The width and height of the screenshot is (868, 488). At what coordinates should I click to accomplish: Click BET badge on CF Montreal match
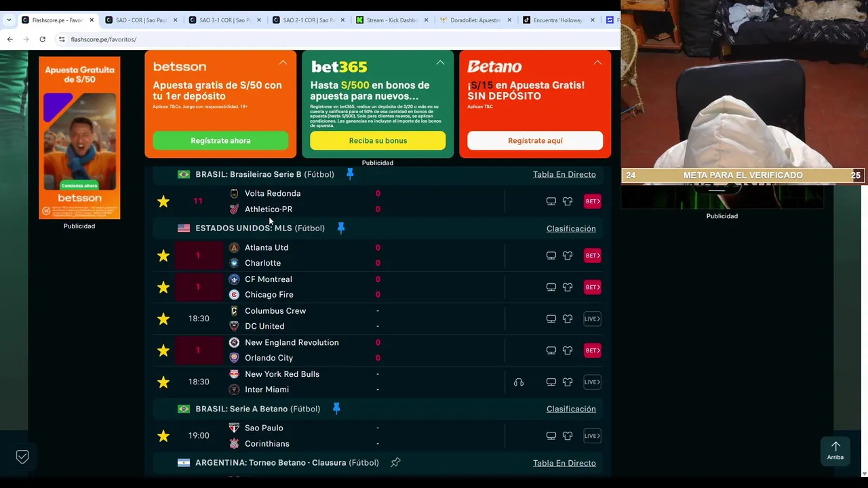click(x=593, y=287)
